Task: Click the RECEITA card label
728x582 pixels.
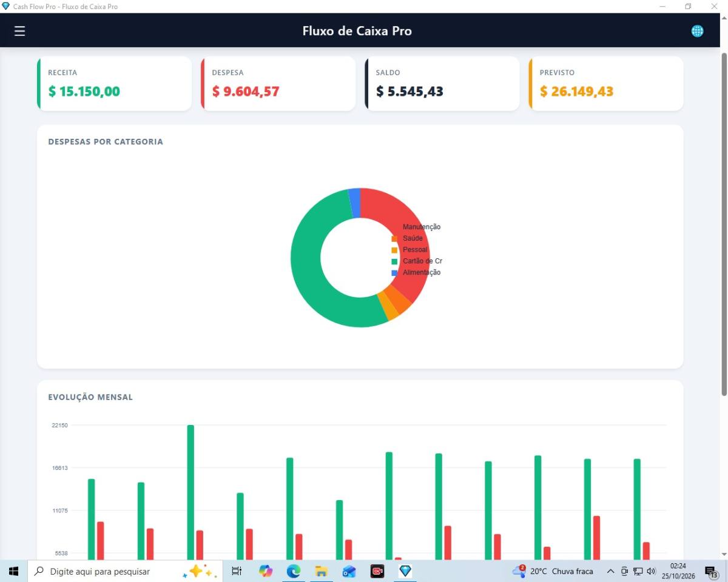Action: 62,73
